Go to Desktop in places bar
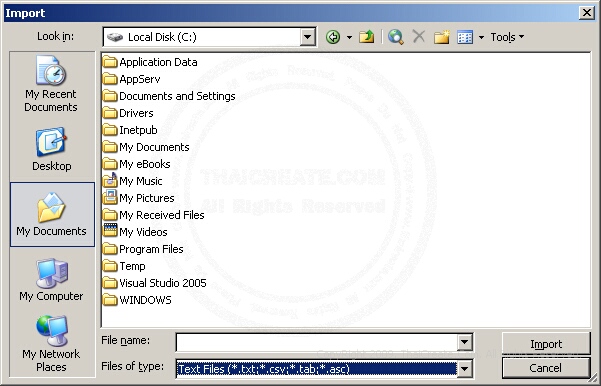This screenshot has width=601, height=386. click(51, 149)
